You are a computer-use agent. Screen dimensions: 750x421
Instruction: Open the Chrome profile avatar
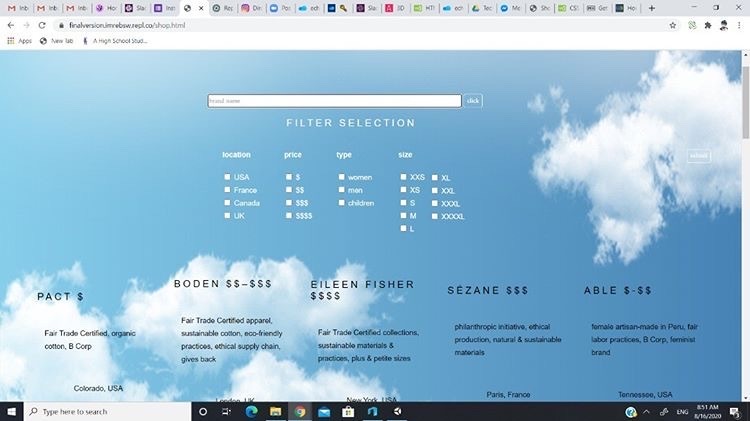tap(724, 25)
